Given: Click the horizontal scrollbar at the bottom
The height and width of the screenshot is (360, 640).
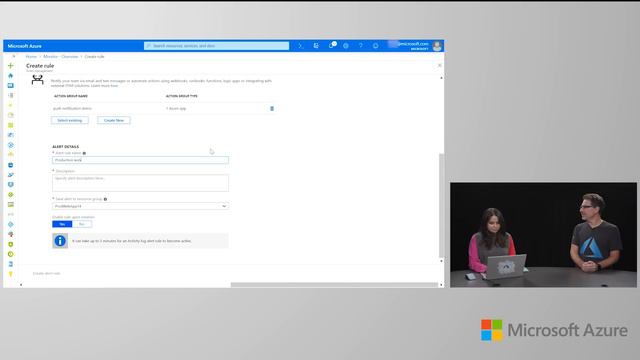Looking at the screenshot, I should 334,285.
